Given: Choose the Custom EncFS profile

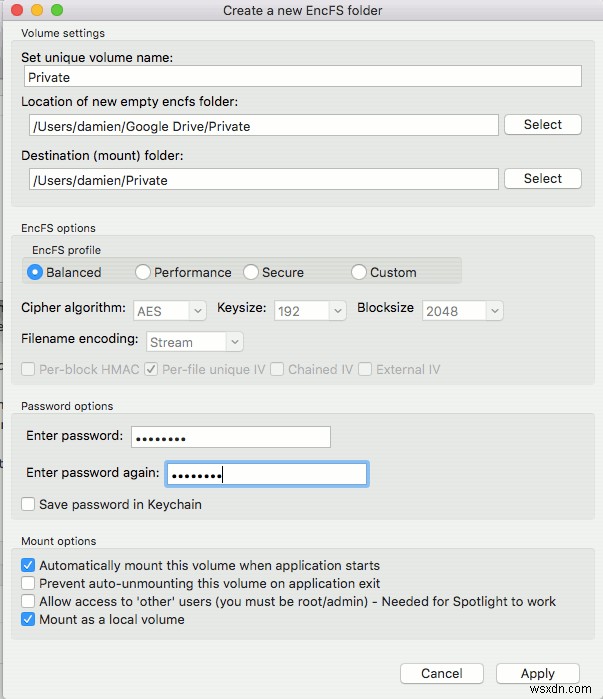Looking at the screenshot, I should pyautogui.click(x=359, y=272).
